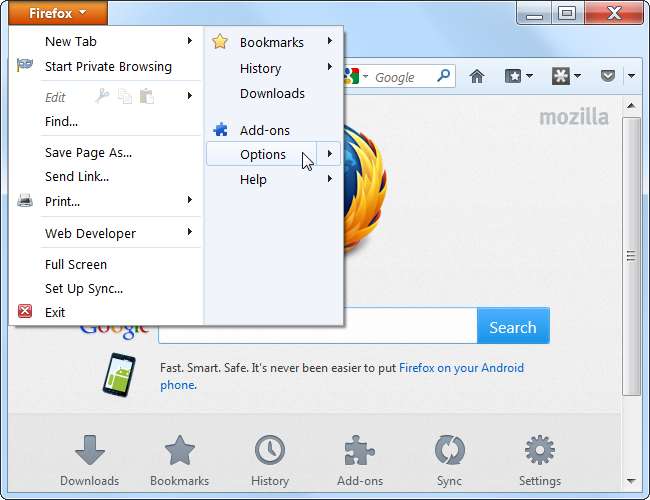Click the vertical scrollbar thumb
This screenshot has width=650, height=500.
tap(631, 256)
